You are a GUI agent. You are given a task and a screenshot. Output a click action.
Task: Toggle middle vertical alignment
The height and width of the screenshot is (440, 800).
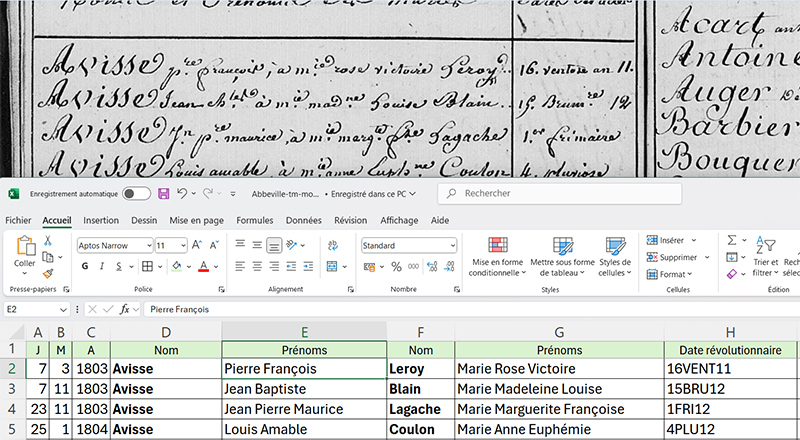[x=257, y=246]
